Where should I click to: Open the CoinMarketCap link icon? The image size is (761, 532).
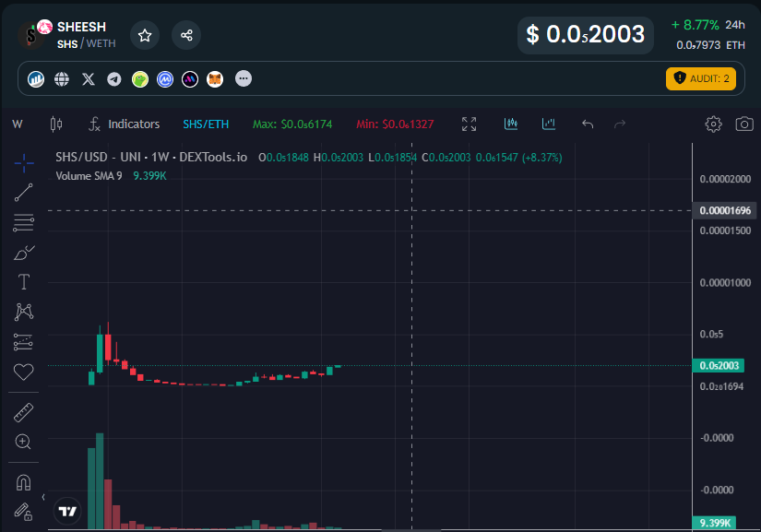165,78
